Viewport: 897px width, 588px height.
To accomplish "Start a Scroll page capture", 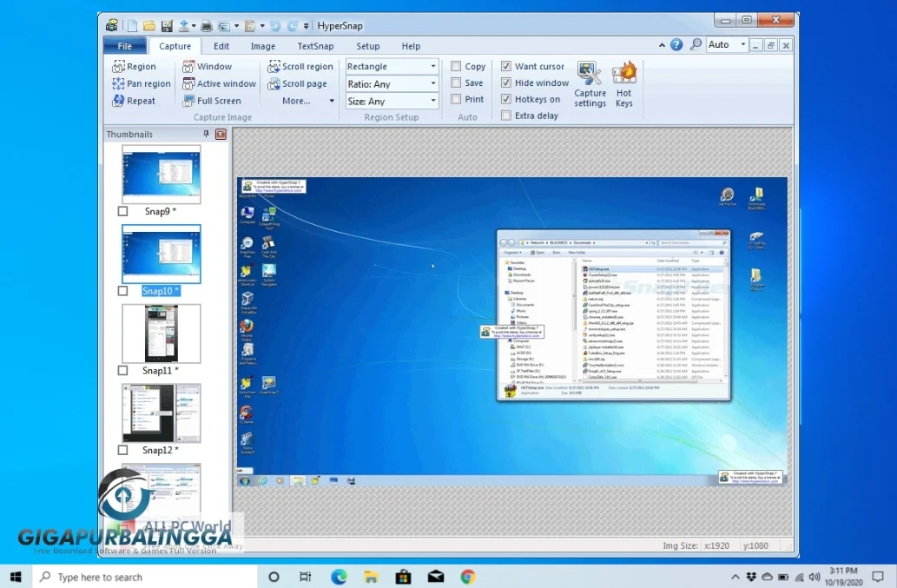I will (x=300, y=83).
